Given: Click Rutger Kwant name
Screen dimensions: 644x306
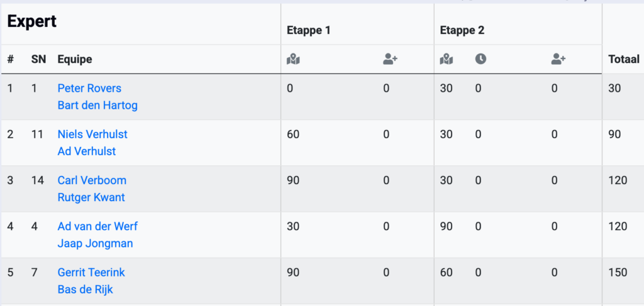Looking at the screenshot, I should (x=91, y=197).
